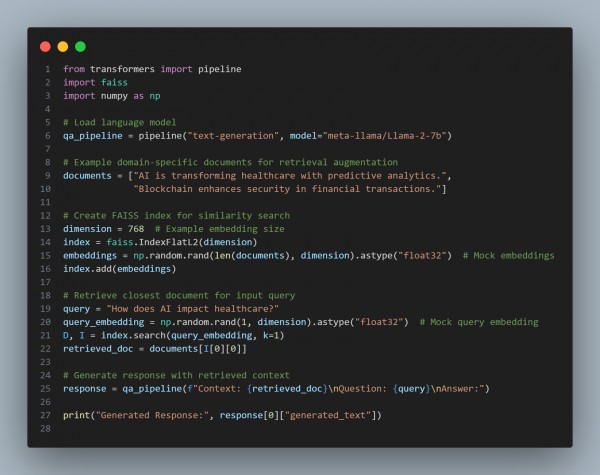Click 'documents[I[0][0]]' on line 22
Screen dimensions: 600x475
(x=198, y=349)
